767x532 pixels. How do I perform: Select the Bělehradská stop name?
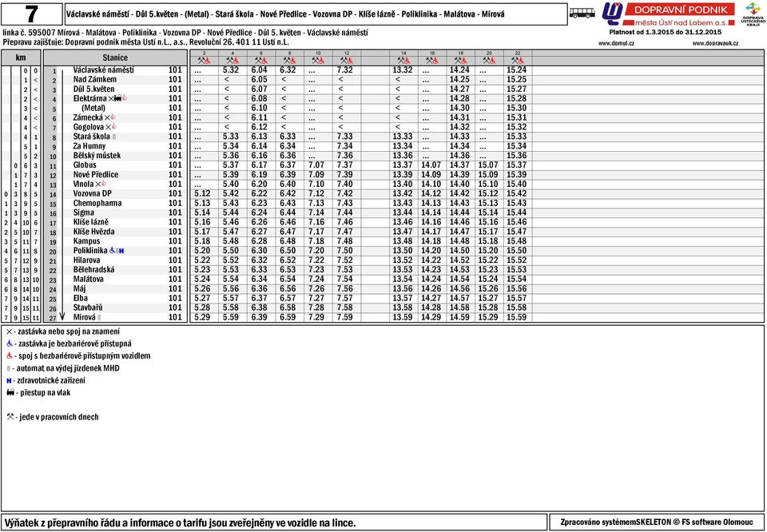tap(94, 269)
